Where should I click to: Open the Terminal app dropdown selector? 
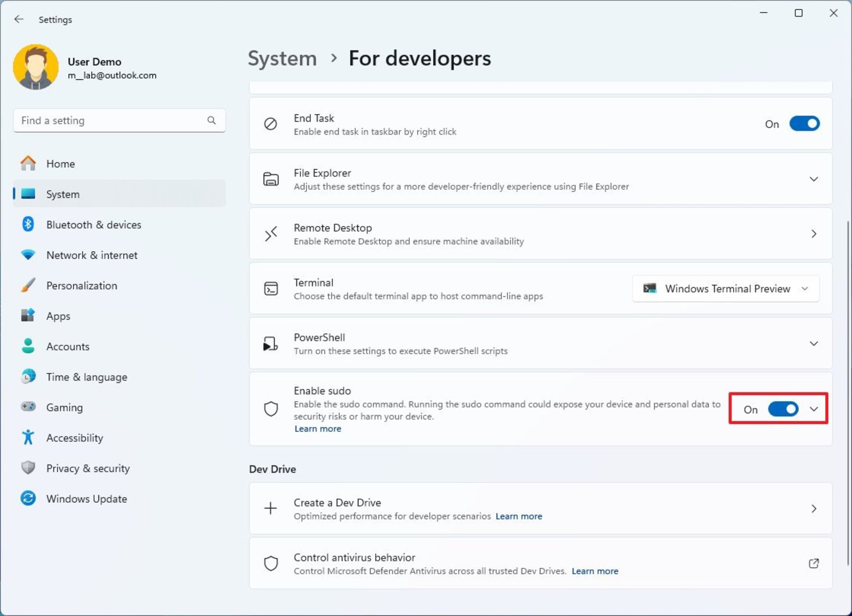(726, 288)
